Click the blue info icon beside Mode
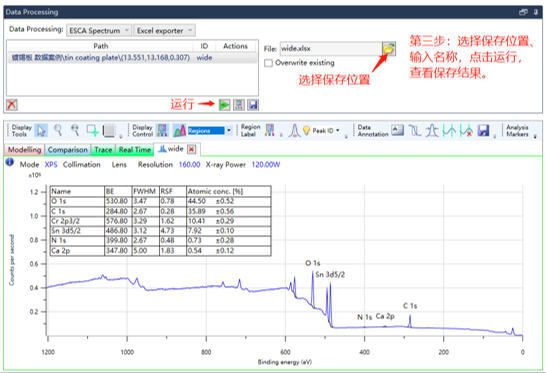Viewport: 546px width, 373px height. (x=10, y=162)
